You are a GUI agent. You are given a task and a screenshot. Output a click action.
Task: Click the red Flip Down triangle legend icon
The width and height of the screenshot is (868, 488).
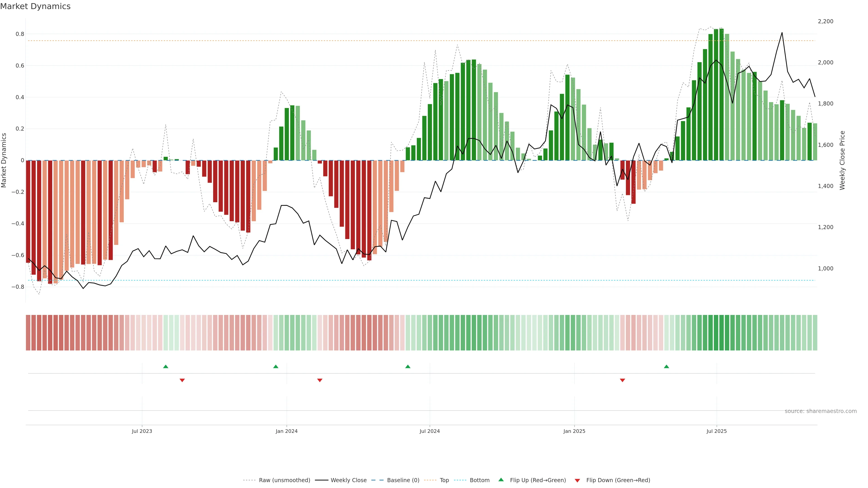click(577, 480)
